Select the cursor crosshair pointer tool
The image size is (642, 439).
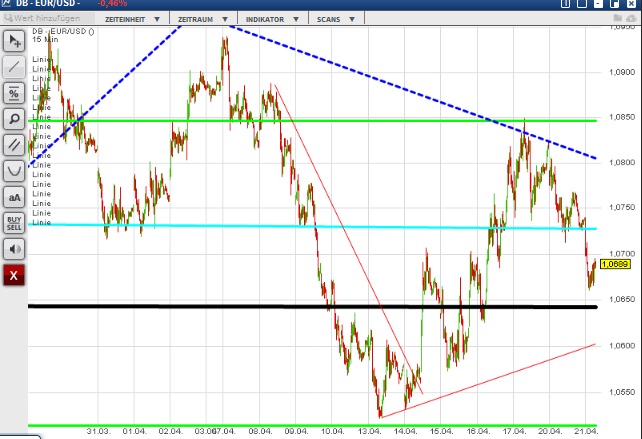(14, 41)
